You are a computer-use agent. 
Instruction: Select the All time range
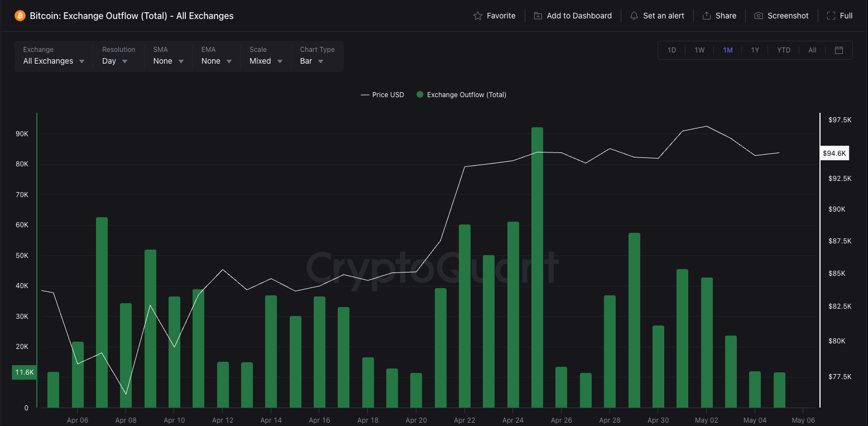click(812, 50)
